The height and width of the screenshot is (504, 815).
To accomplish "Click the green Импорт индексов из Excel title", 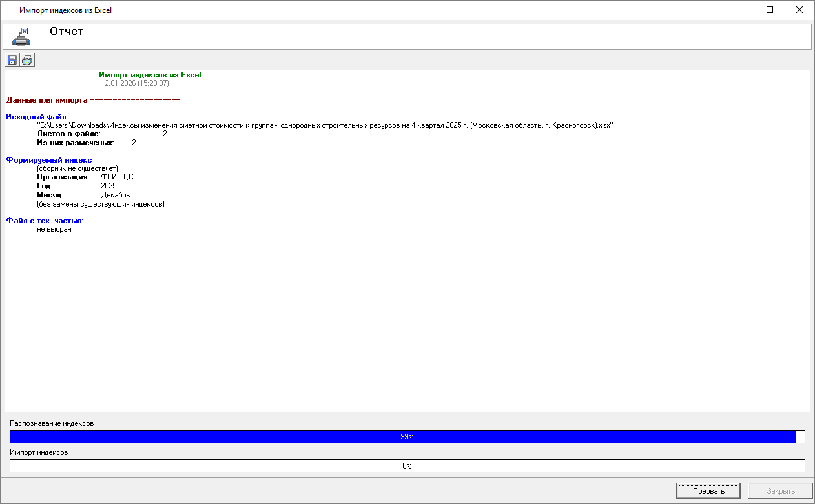I will pos(151,75).
